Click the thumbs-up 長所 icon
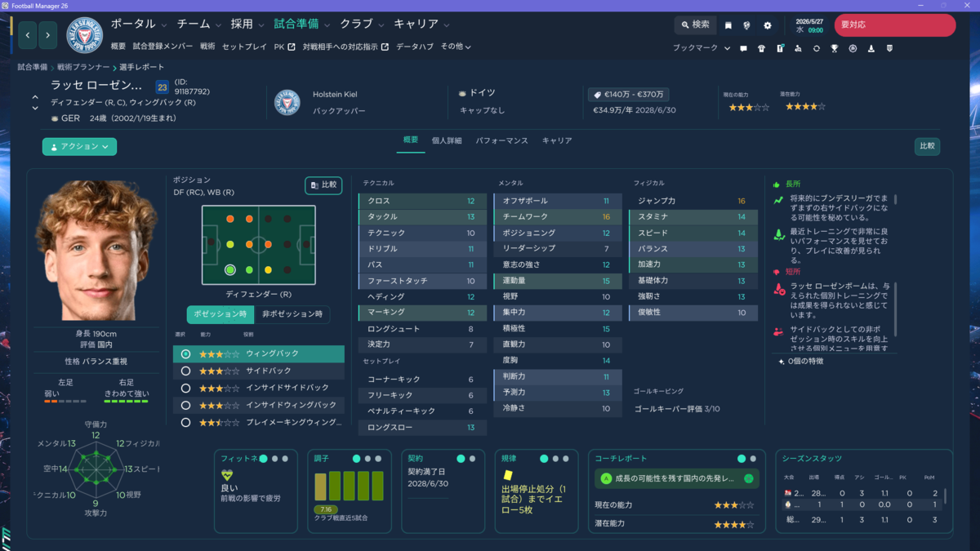 point(777,184)
